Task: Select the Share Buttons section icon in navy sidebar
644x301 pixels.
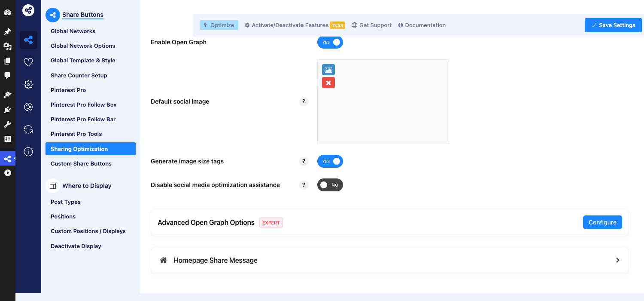Action: click(28, 40)
